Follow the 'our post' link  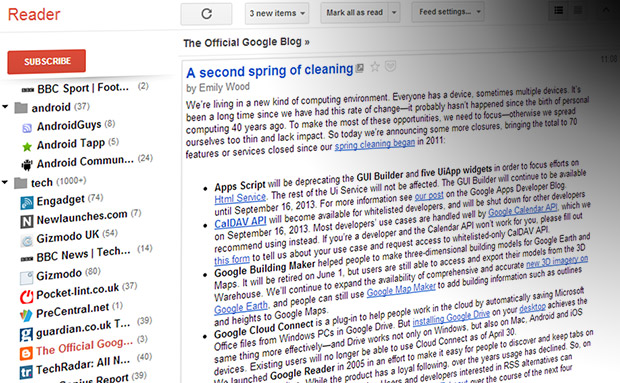429,195
